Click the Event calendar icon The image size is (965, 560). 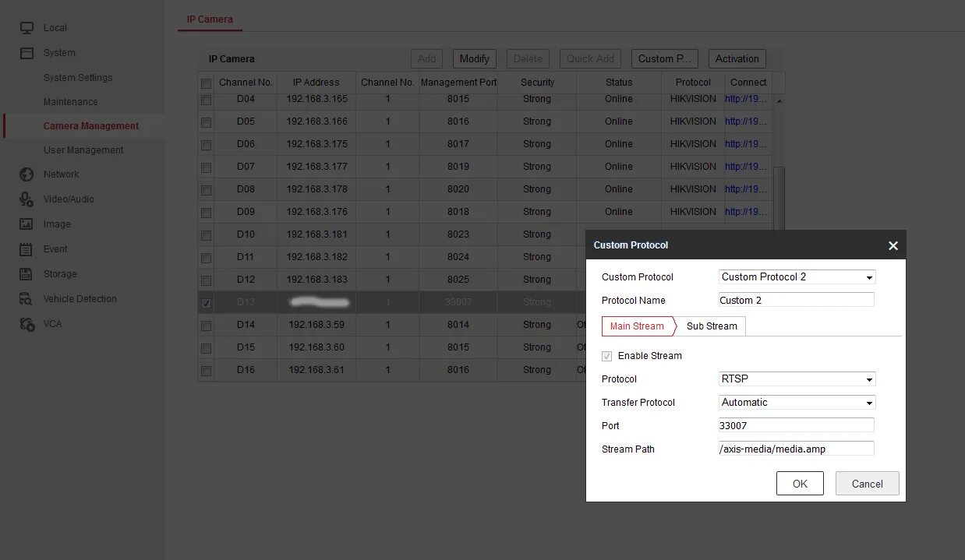[x=27, y=249]
